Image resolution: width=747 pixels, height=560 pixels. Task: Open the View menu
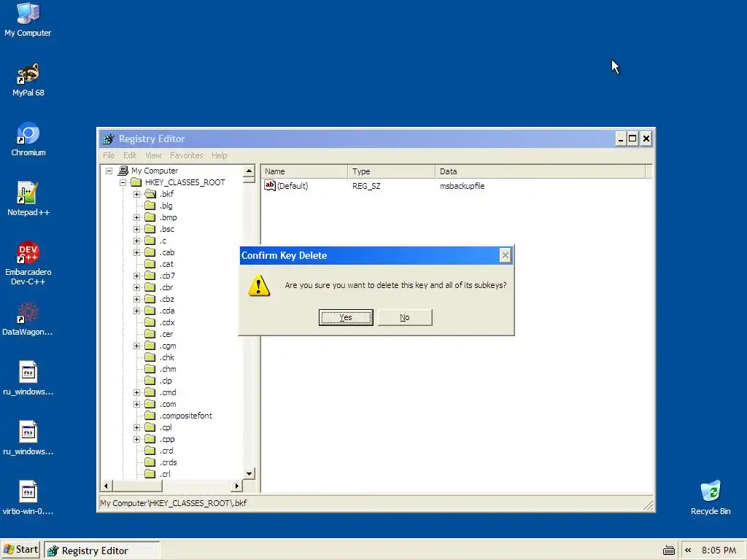(153, 155)
